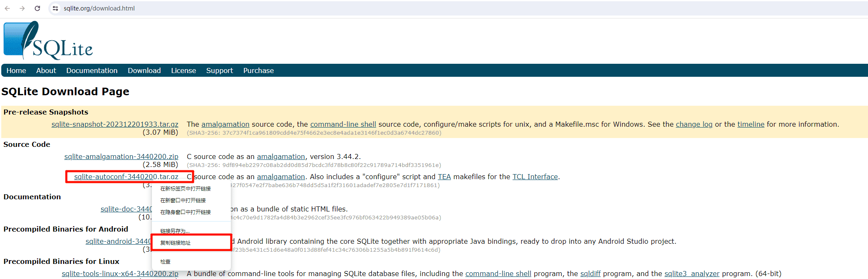The image size is (868, 279).
Task: Click the 'Precompiled Binaries for Android' heading
Action: (66, 229)
